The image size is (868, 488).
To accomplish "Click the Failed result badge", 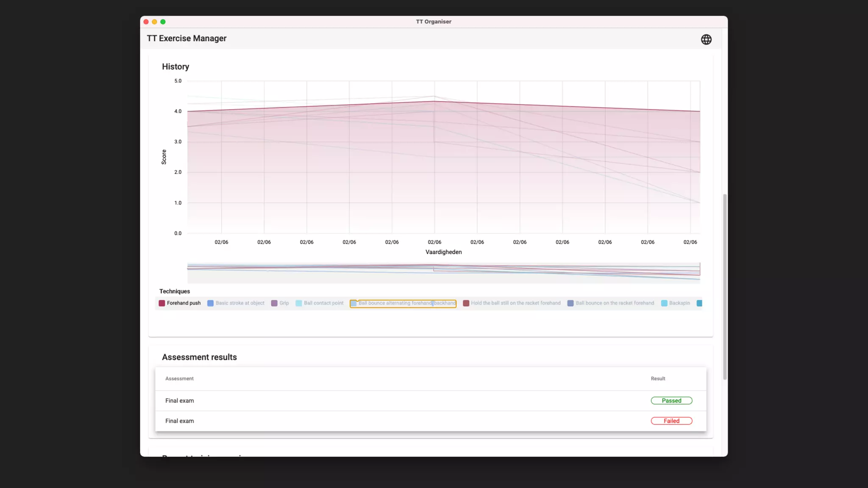I will click(x=671, y=421).
